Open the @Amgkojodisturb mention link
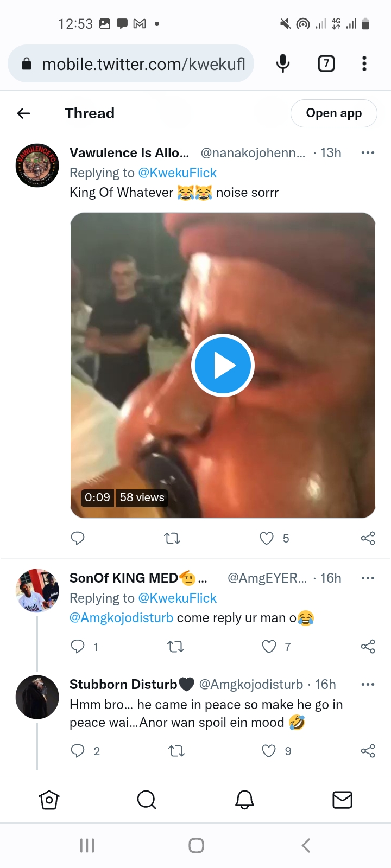 [x=121, y=618]
